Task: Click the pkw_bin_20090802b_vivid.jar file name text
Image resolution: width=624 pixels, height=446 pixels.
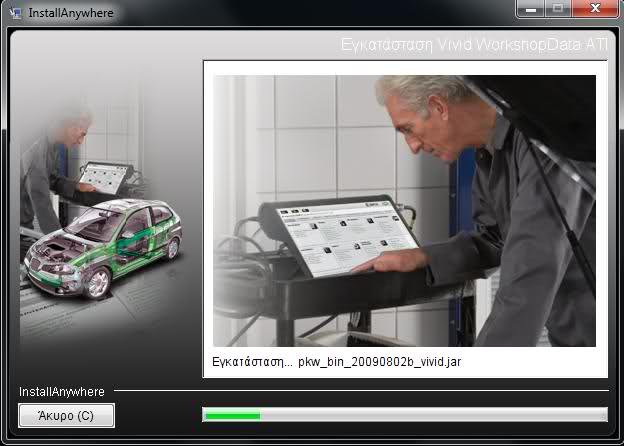Action: tap(379, 361)
